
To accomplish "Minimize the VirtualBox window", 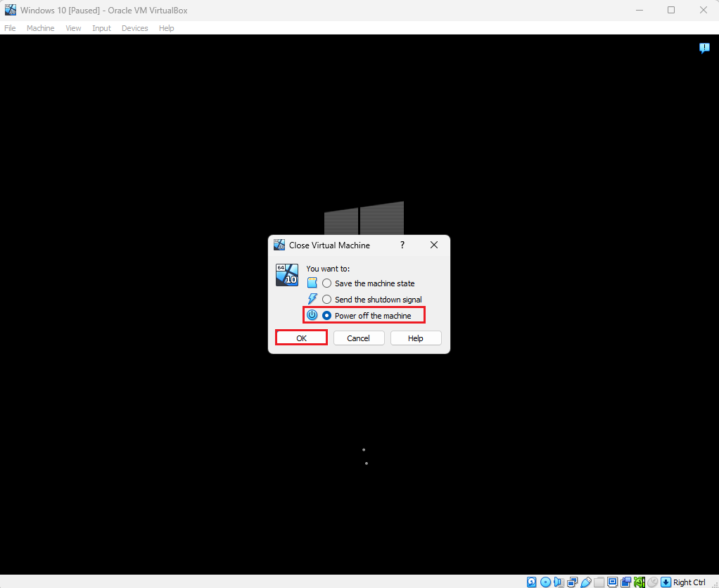I will (x=640, y=10).
